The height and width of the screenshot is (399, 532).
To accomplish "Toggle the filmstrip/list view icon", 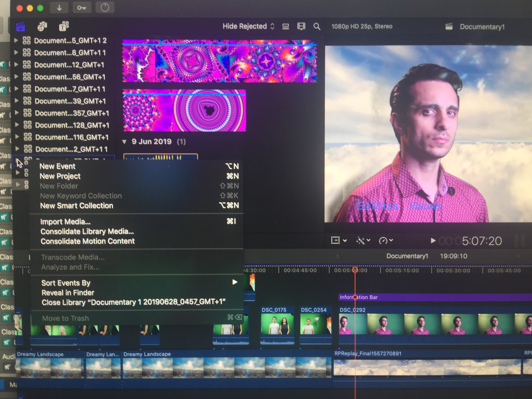I will tap(286, 26).
